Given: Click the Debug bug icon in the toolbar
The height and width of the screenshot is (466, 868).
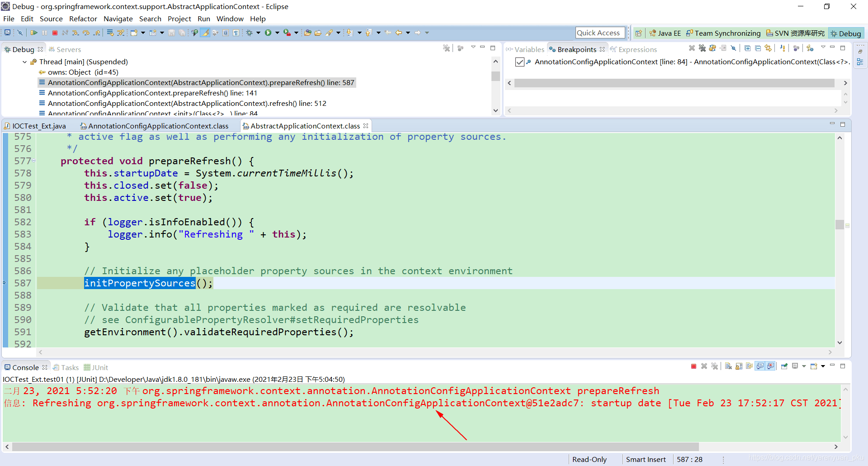Looking at the screenshot, I should click(x=249, y=33).
